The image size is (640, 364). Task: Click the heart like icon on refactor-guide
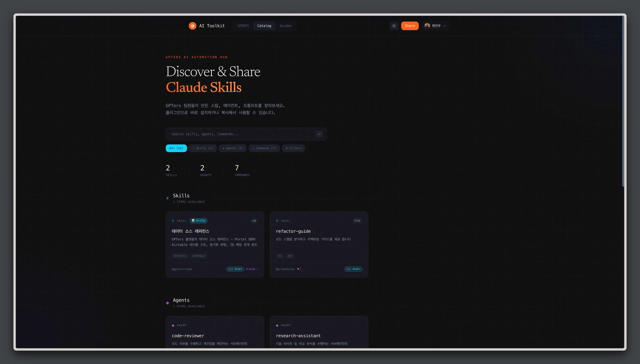(x=298, y=269)
